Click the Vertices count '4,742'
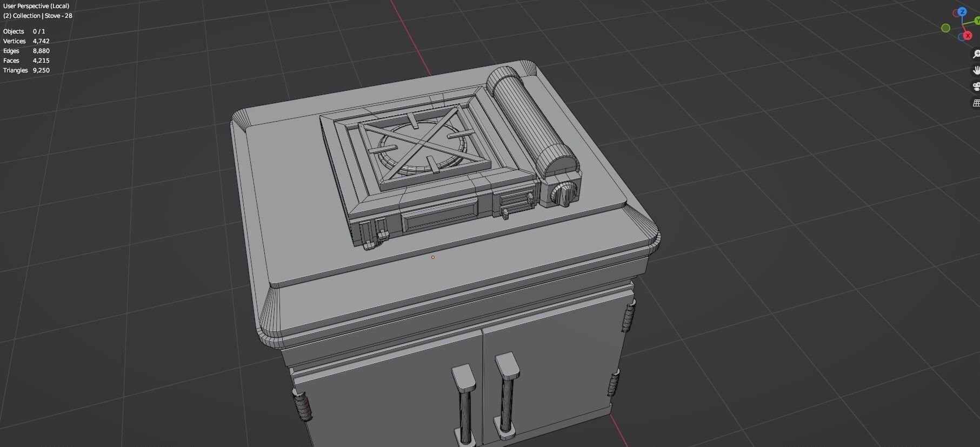The width and height of the screenshot is (980, 447). point(41,41)
